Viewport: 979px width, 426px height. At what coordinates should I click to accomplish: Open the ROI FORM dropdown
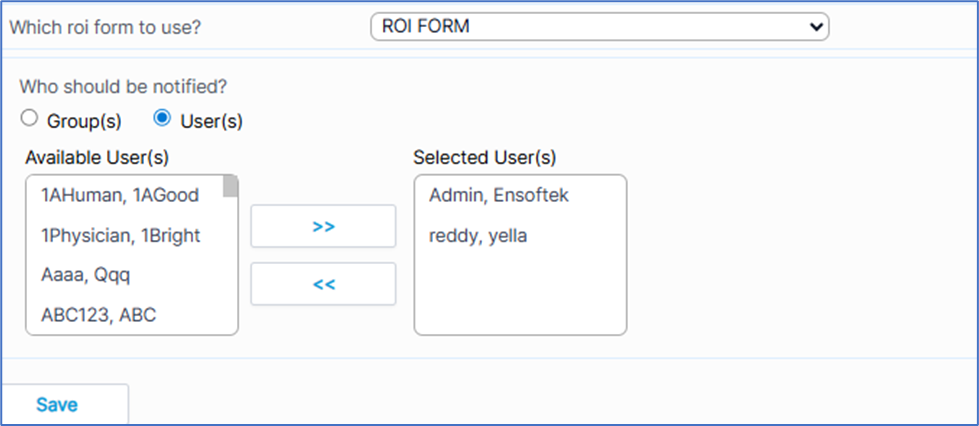tap(599, 27)
